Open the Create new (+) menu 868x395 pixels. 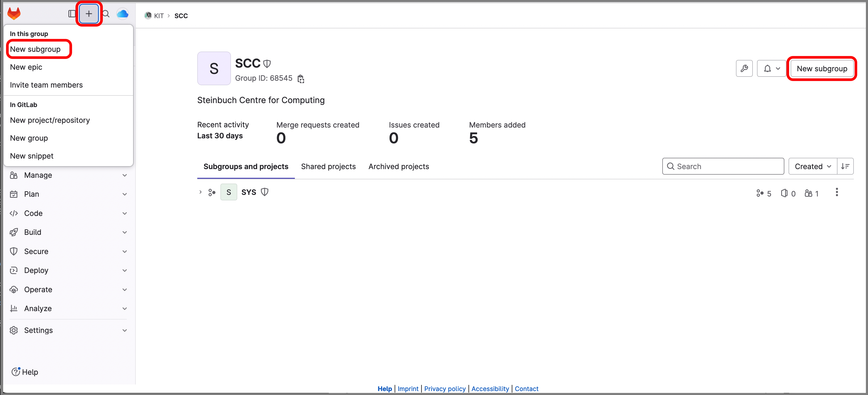[89, 13]
